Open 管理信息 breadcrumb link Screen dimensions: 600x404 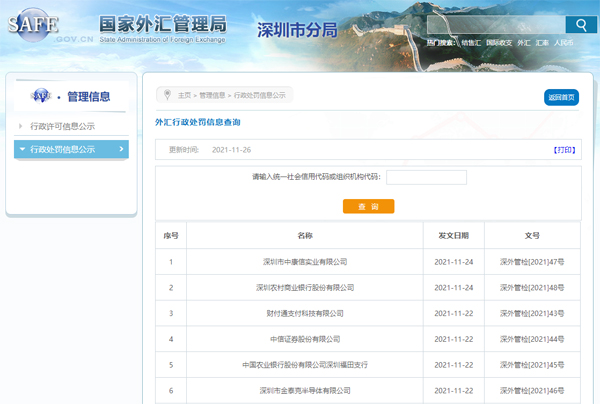click(212, 96)
